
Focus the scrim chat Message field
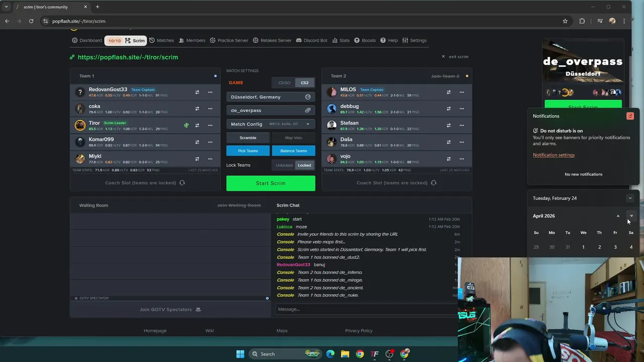(x=367, y=309)
